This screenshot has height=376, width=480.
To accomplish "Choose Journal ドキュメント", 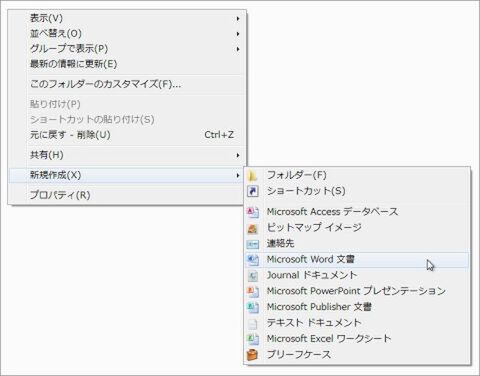I will tap(357, 275).
